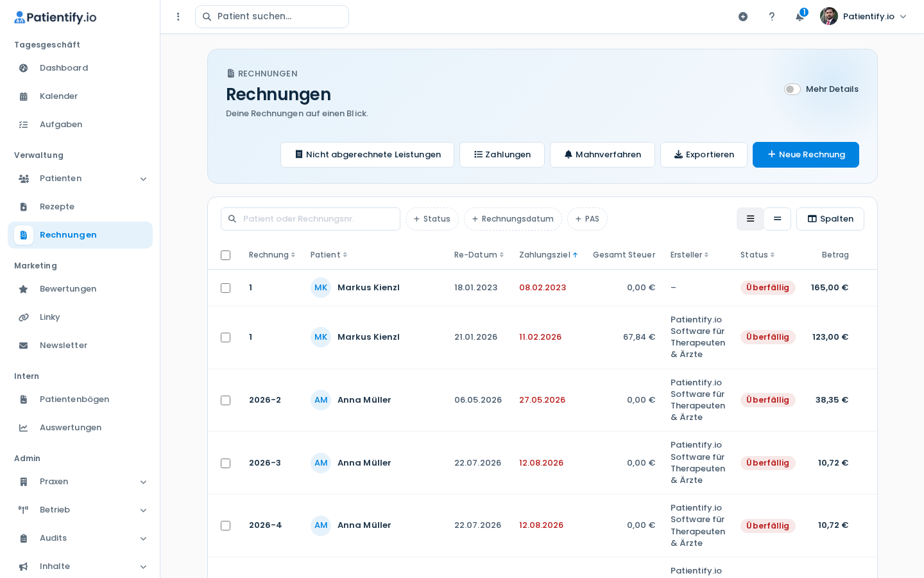
Task: Open Auswertungen chart icon
Action: click(x=24, y=428)
